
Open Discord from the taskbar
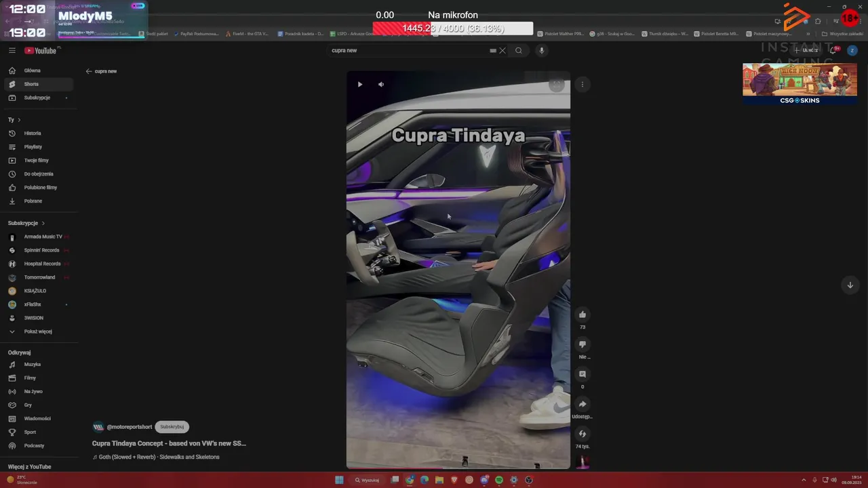(484, 480)
